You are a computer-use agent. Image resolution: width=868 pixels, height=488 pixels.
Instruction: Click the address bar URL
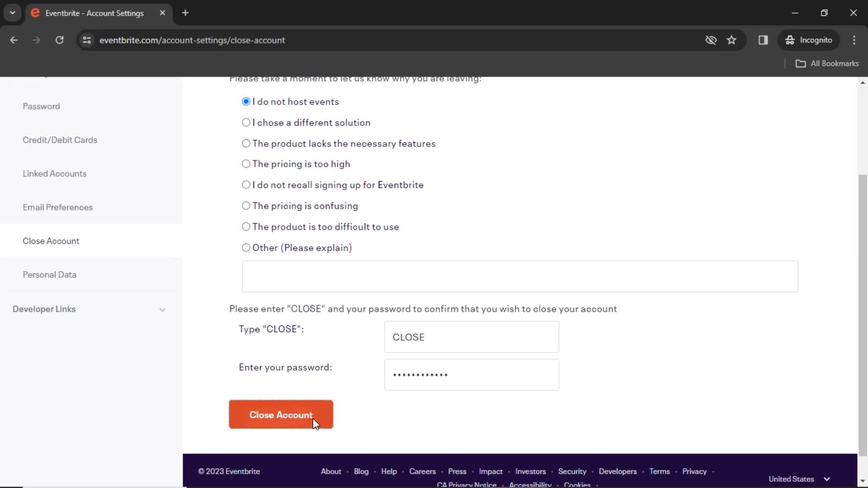192,40
